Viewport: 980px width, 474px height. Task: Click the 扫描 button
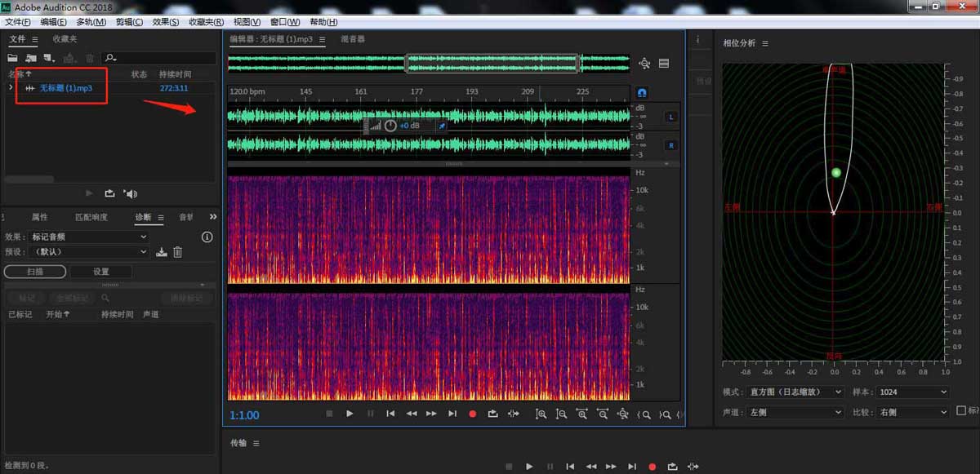coord(34,272)
